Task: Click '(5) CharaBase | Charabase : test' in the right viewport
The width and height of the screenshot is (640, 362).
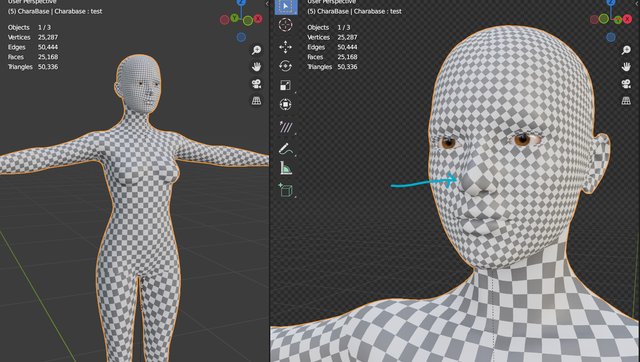Action: click(x=354, y=11)
